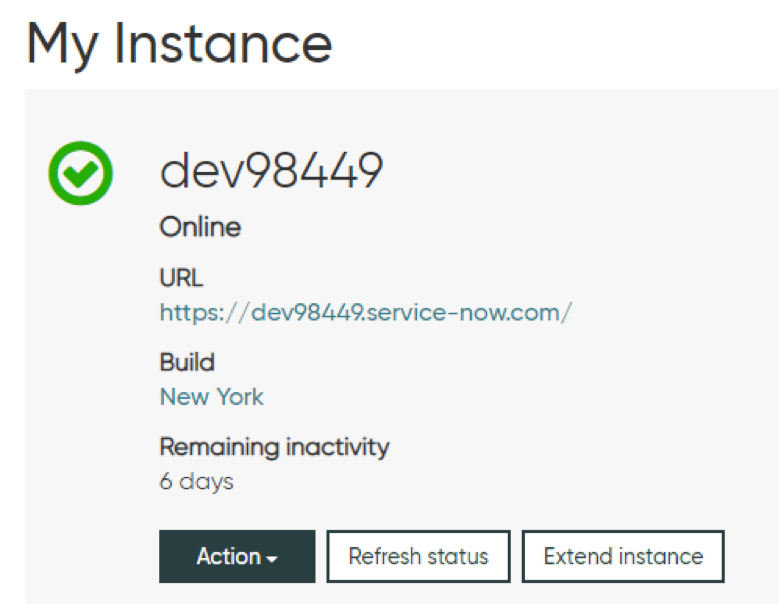Click empty gray area right of dev98449 name
The width and height of the screenshot is (779, 604).
coord(571,170)
